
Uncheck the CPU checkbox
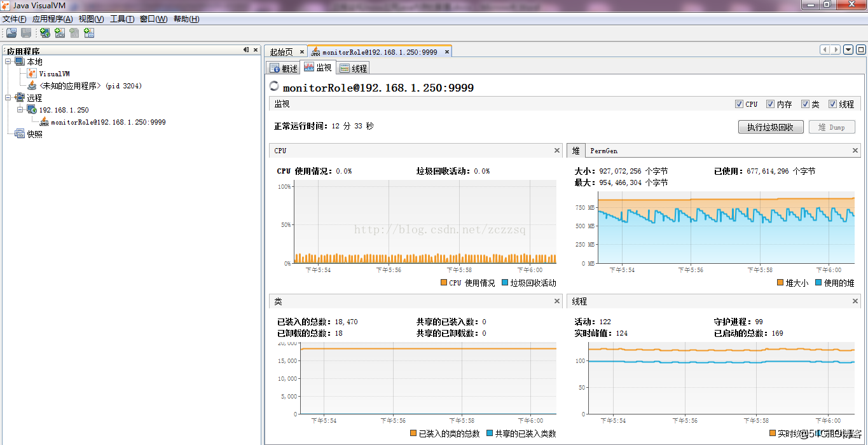(739, 104)
